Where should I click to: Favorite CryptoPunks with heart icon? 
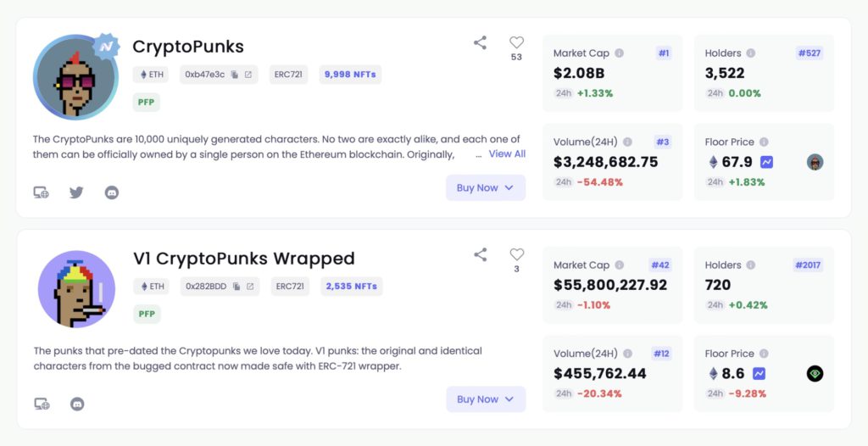(516, 42)
